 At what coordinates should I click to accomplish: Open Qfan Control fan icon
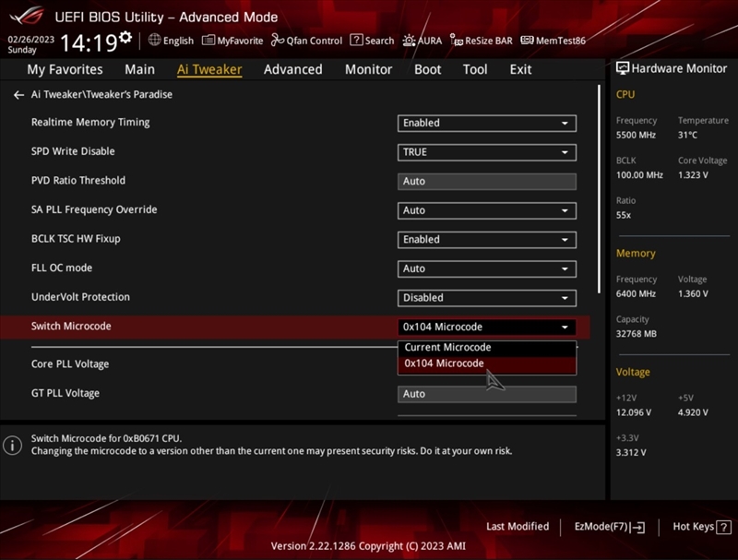[x=278, y=40]
